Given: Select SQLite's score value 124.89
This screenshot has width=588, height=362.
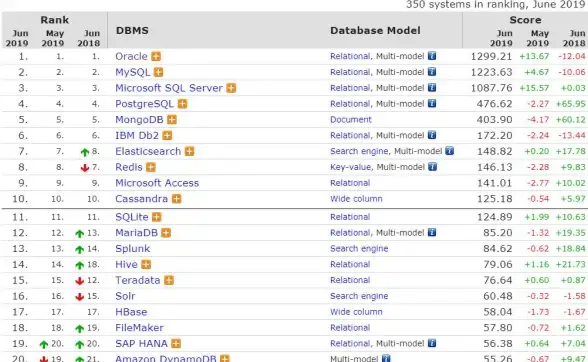Looking at the screenshot, I should click(x=494, y=217).
